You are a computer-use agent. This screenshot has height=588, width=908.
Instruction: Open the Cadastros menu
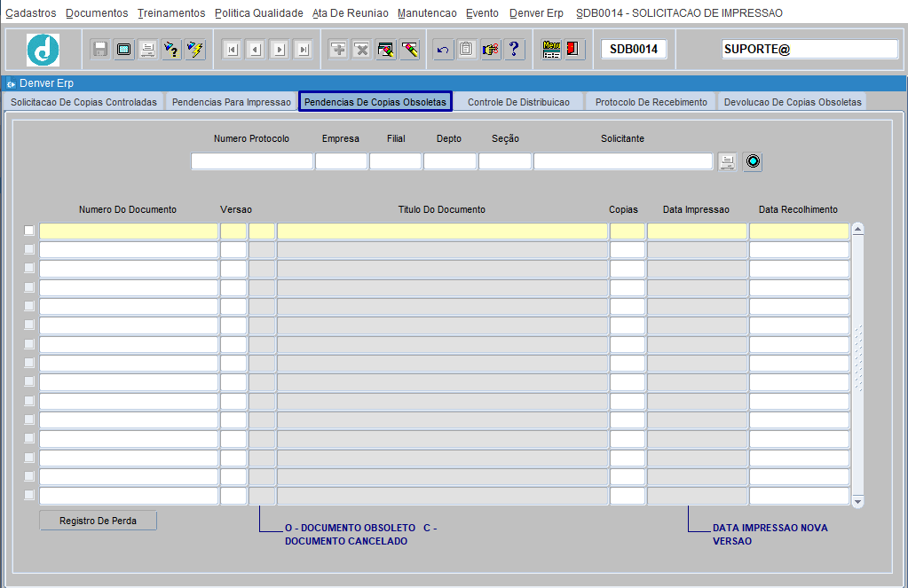[x=31, y=12]
